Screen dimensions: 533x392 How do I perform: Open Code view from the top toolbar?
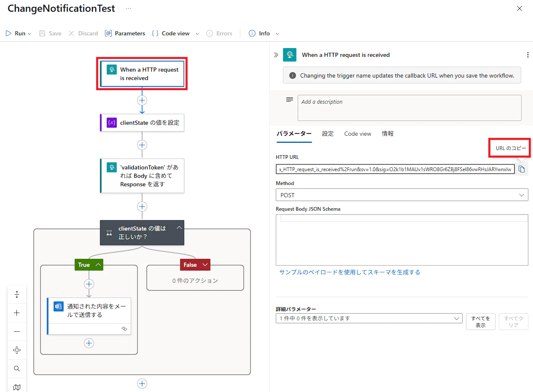coord(171,33)
